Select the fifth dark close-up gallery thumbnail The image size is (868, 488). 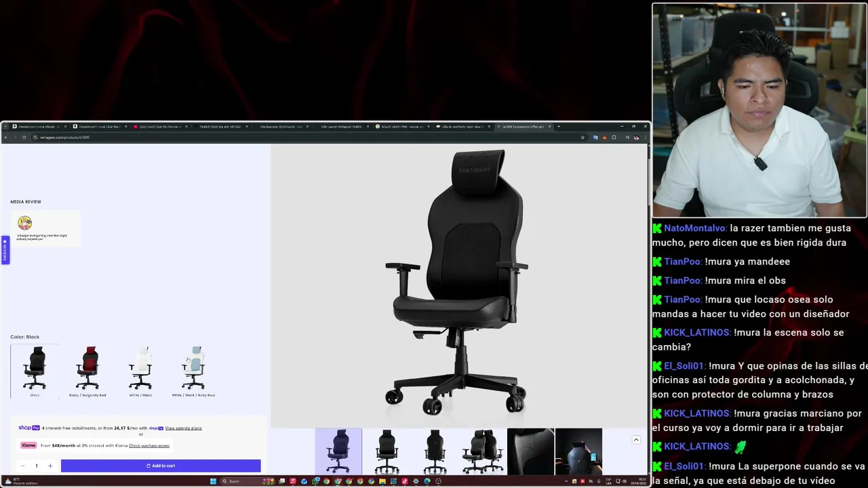click(530, 451)
